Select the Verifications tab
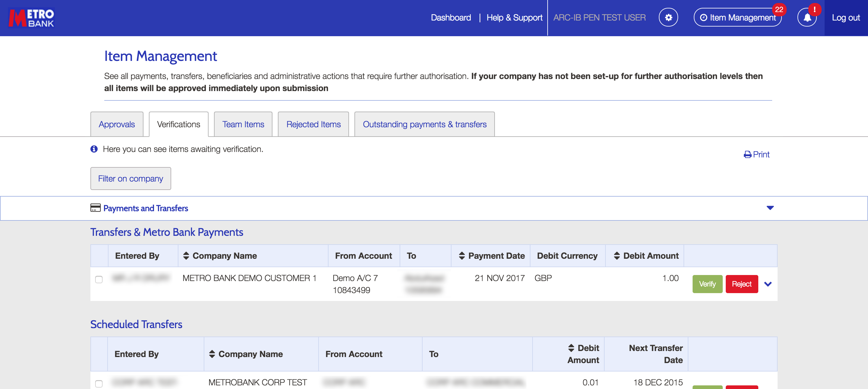This screenshot has height=389, width=868. click(179, 124)
